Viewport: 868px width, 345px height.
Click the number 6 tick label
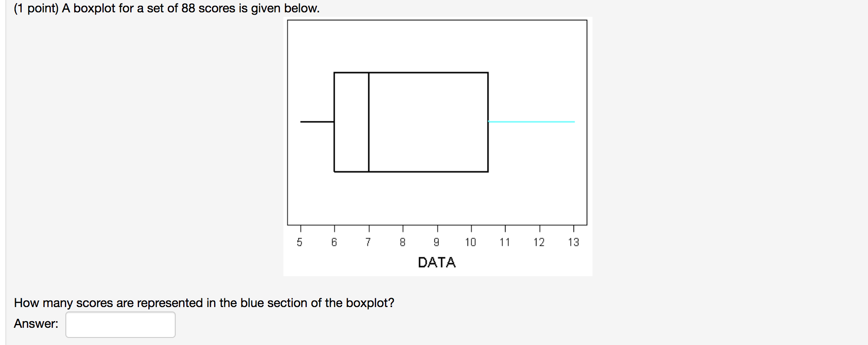(335, 242)
